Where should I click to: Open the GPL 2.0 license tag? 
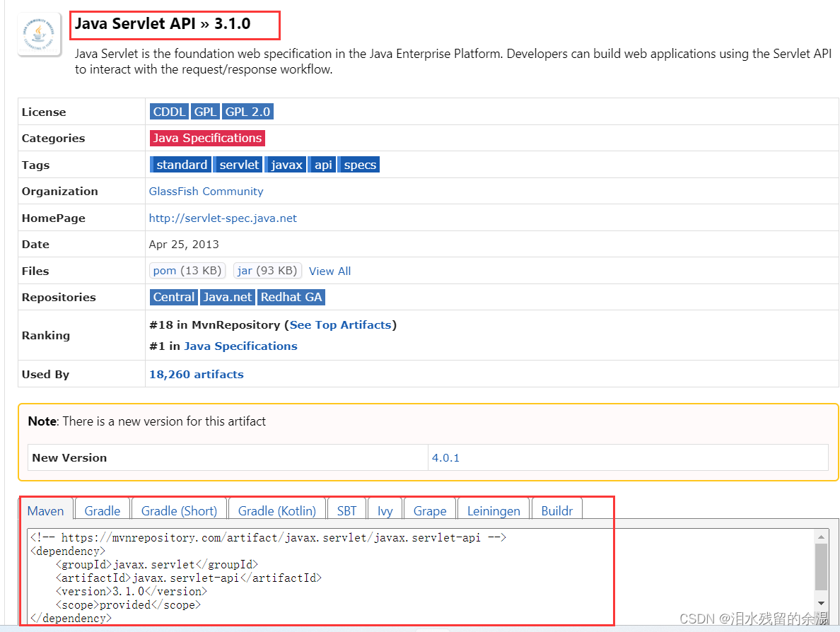point(247,112)
